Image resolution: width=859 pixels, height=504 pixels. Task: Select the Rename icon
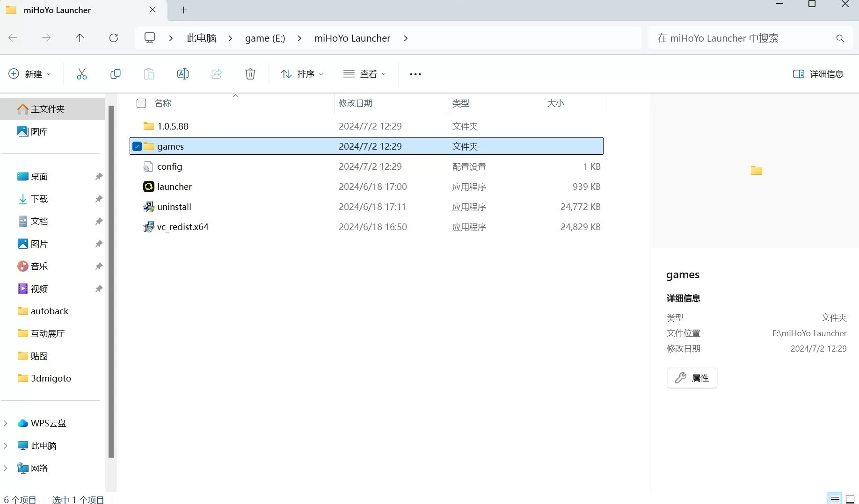coord(182,74)
